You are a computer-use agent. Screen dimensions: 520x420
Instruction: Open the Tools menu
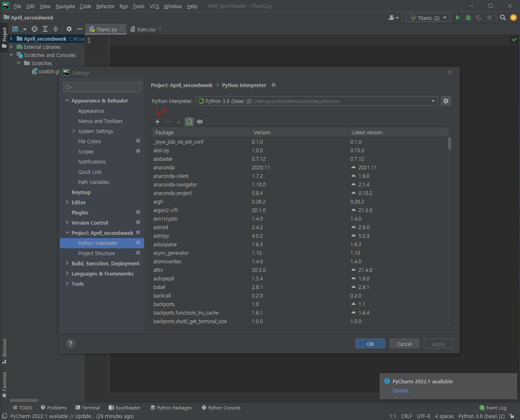point(138,6)
